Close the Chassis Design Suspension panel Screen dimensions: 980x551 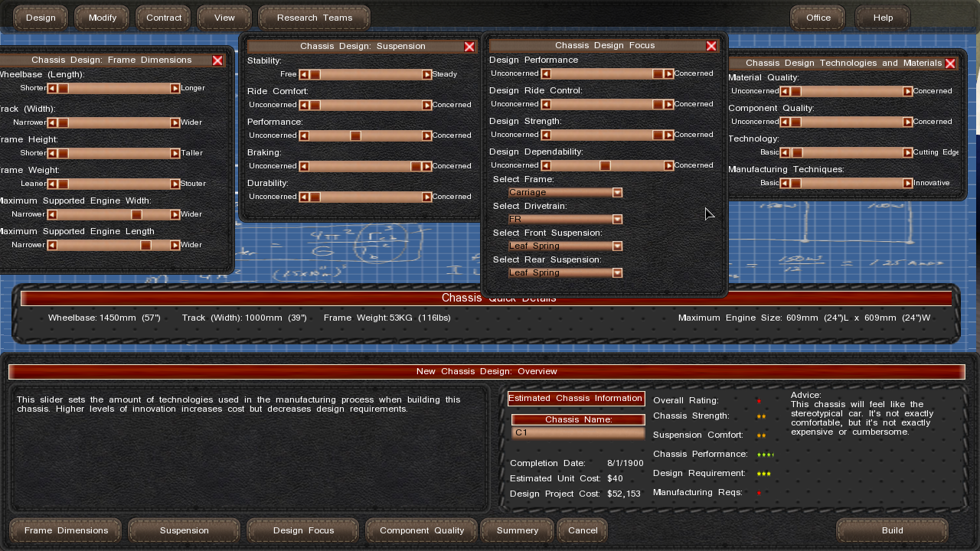click(x=469, y=47)
